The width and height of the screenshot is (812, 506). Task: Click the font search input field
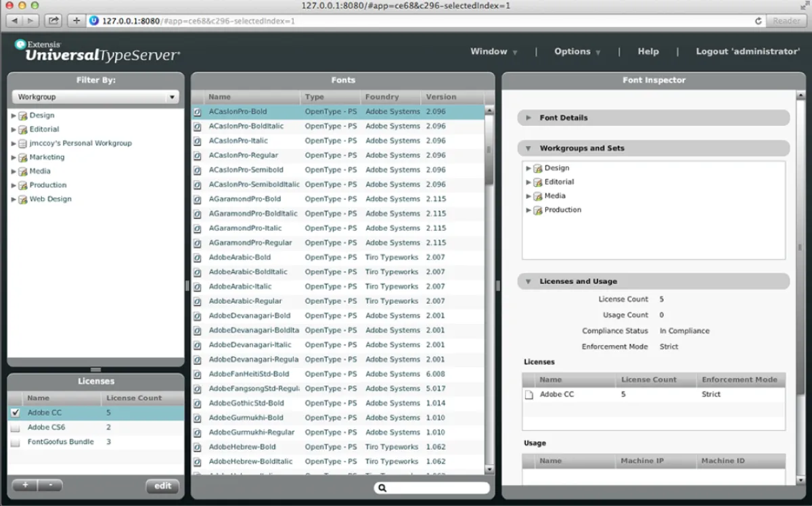432,488
